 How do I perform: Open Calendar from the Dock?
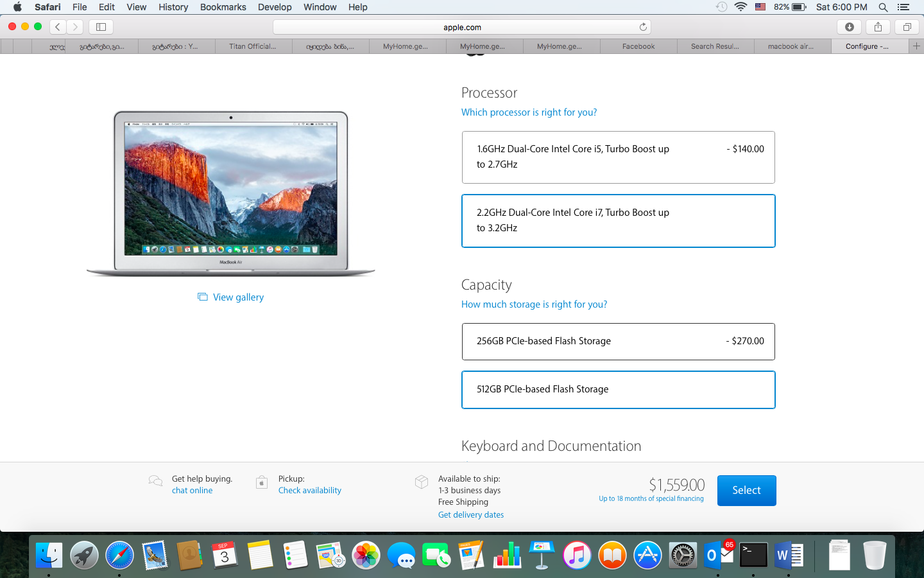pyautogui.click(x=225, y=556)
